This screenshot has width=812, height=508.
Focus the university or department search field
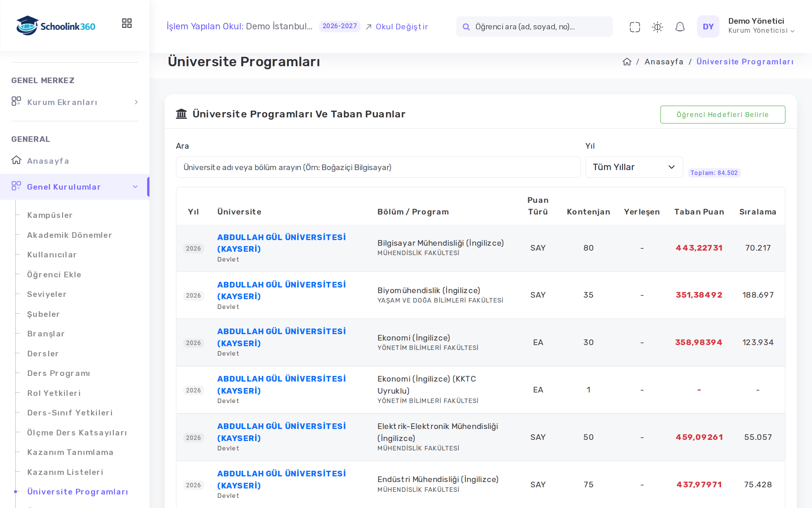click(378, 167)
